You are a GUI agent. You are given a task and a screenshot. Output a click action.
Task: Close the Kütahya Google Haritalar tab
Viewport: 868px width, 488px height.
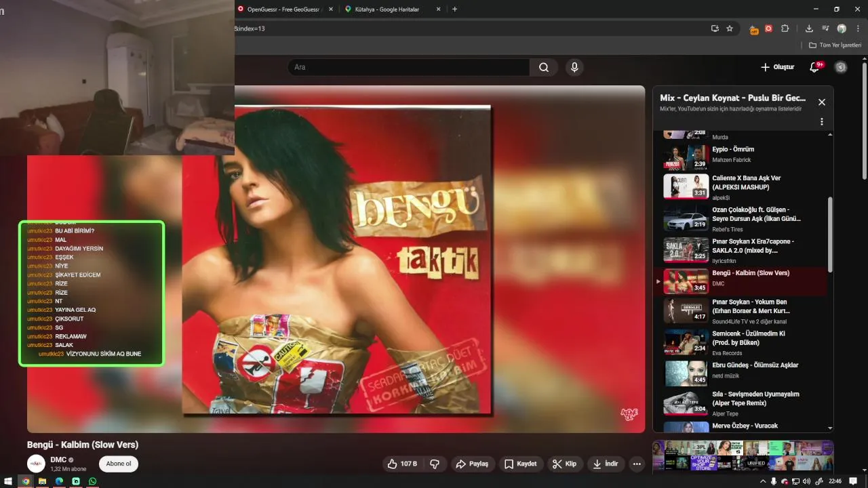[x=438, y=9]
